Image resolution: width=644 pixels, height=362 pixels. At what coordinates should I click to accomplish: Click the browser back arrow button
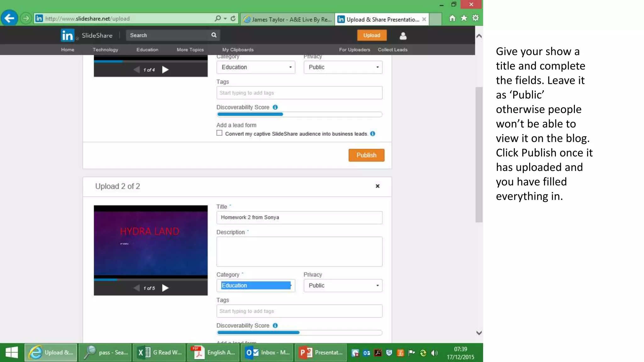tap(9, 18)
